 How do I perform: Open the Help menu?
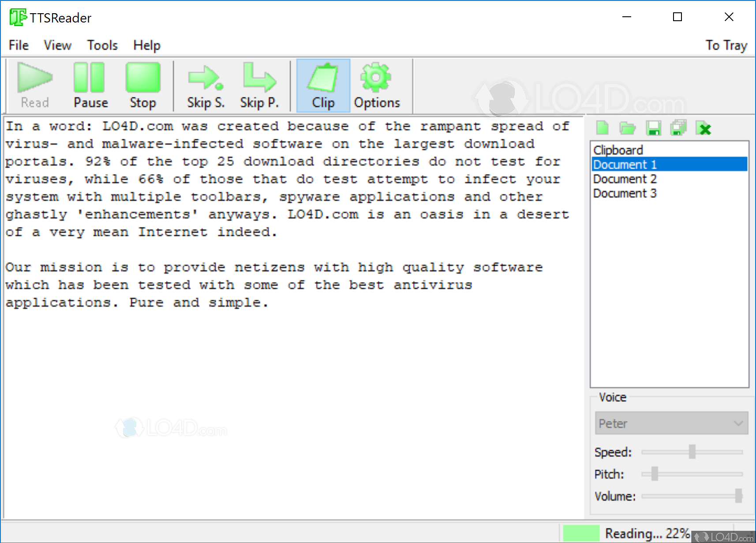pos(147,45)
